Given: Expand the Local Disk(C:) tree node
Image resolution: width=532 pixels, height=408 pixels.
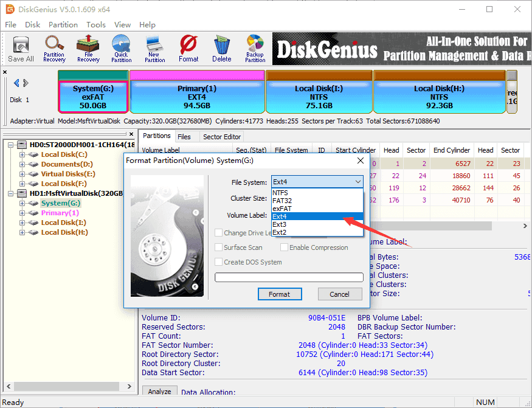Looking at the screenshot, I should click(22, 154).
